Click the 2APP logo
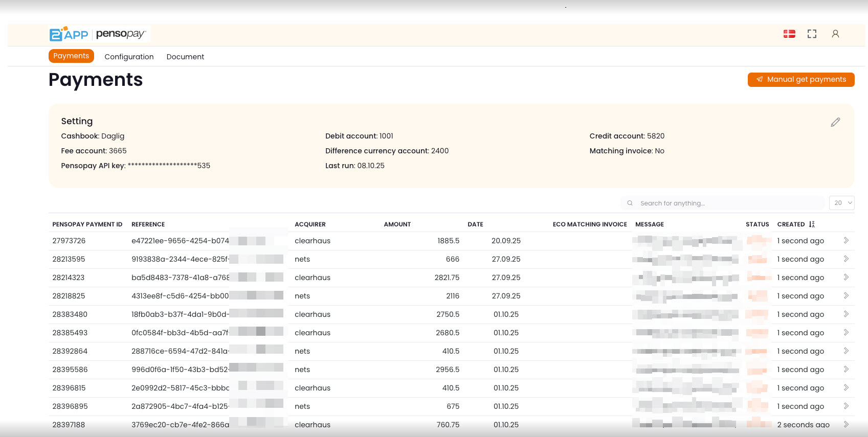 [x=69, y=34]
